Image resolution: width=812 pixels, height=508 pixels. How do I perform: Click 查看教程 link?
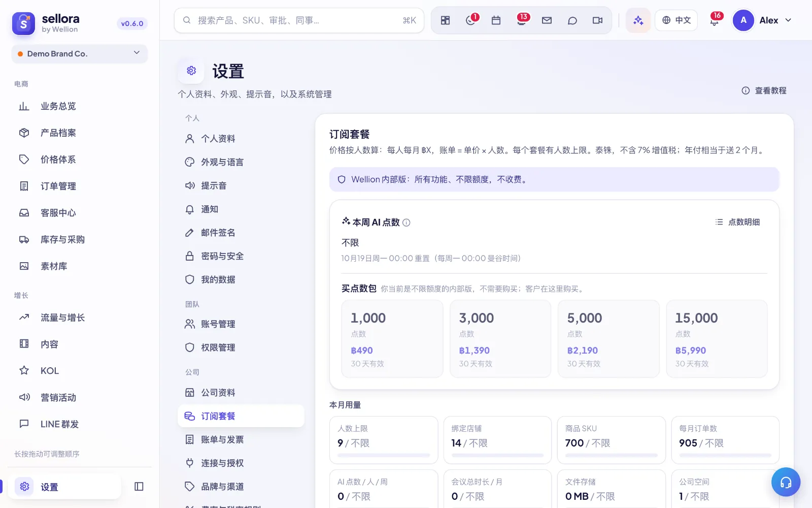[x=764, y=90]
